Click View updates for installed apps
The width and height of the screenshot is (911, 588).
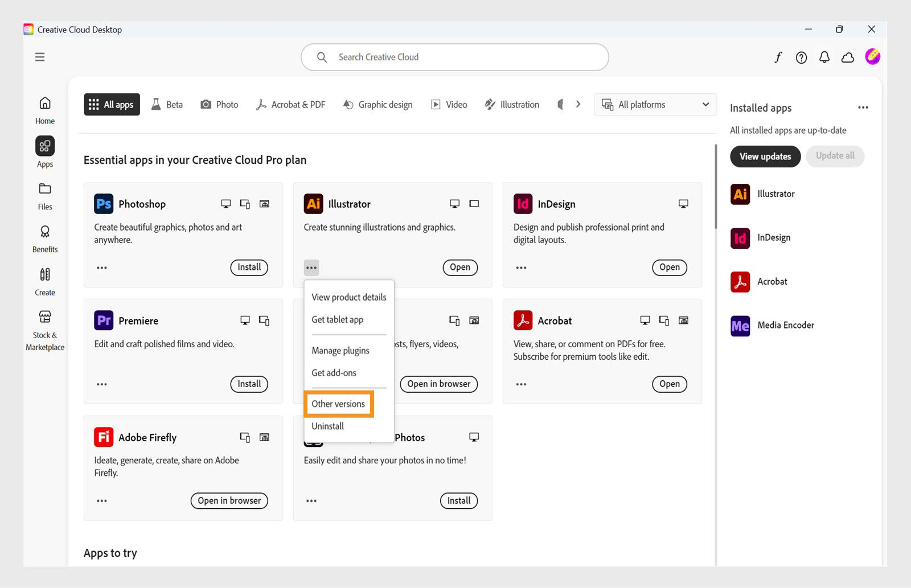point(765,156)
